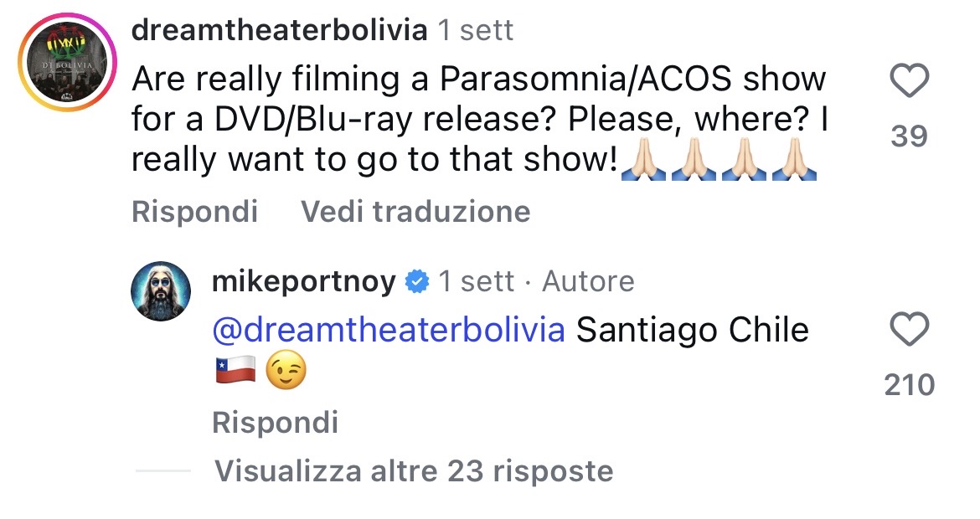The image size is (980, 519).
Task: View the 39 likes count on the comment
Action: click(x=909, y=136)
